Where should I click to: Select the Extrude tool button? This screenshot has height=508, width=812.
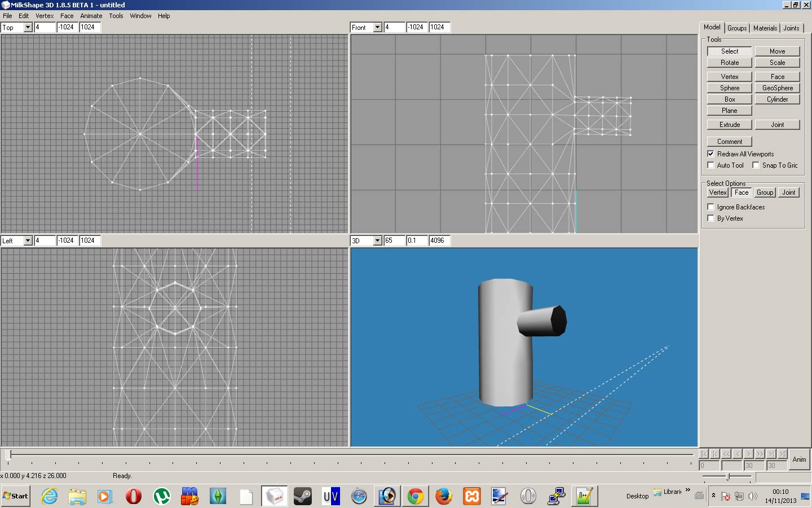click(x=729, y=125)
